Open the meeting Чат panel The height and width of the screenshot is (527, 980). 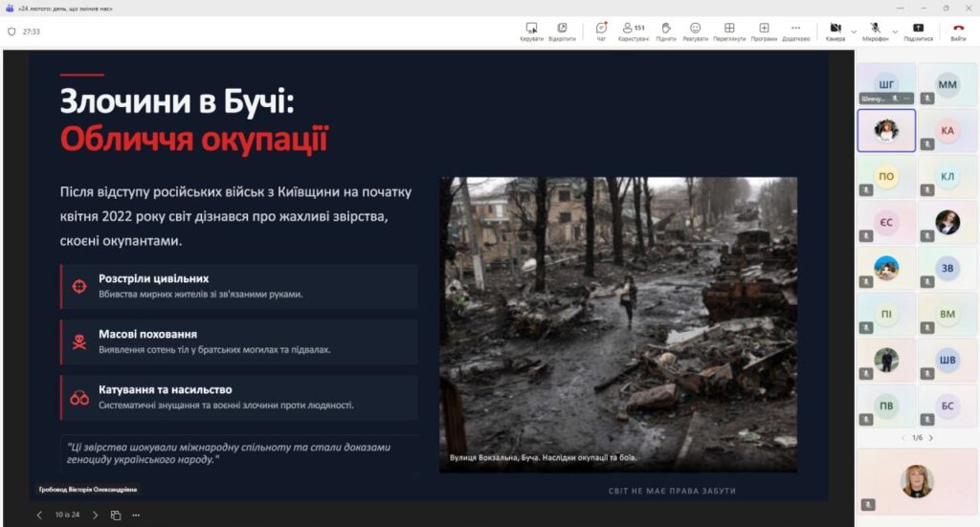pos(601,32)
